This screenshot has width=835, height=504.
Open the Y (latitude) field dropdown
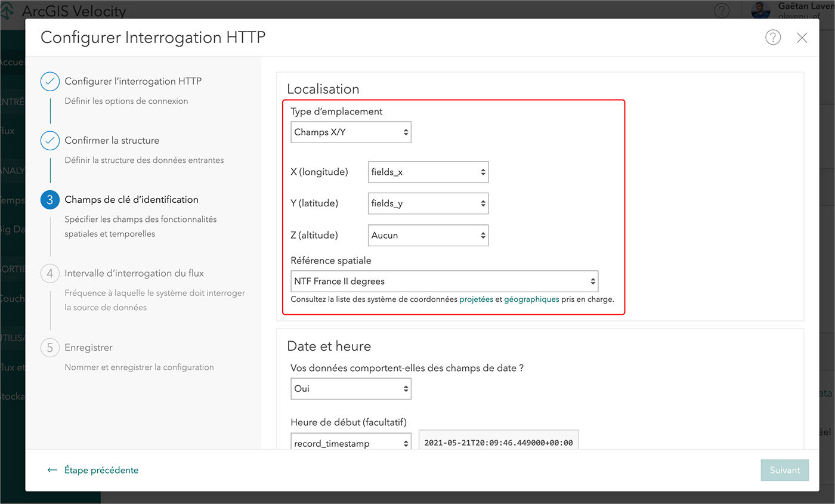(428, 204)
